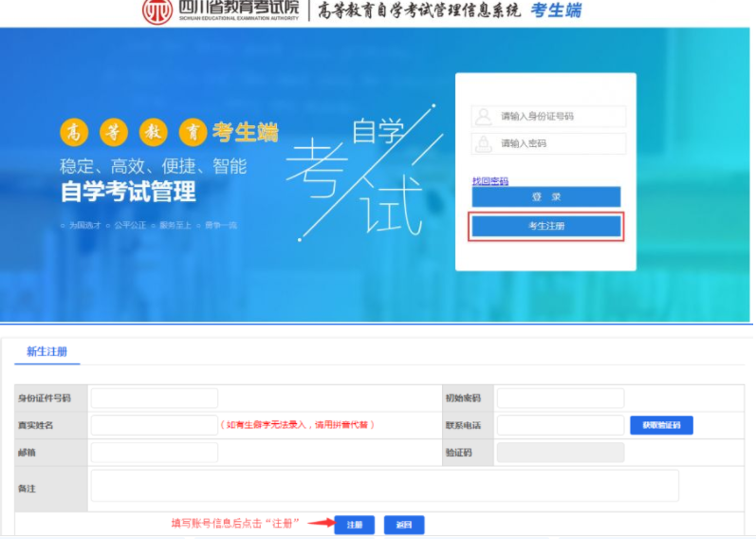Click the 身份证件号码 label cell
The width and height of the screenshot is (756, 539).
tap(51, 399)
